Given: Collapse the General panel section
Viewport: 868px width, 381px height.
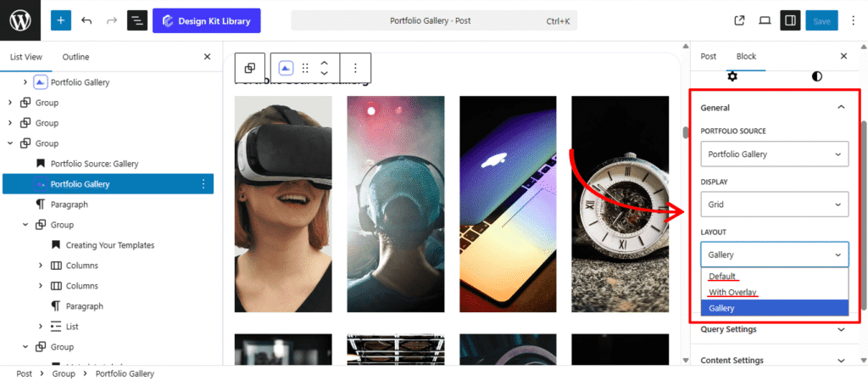Looking at the screenshot, I should [840, 108].
